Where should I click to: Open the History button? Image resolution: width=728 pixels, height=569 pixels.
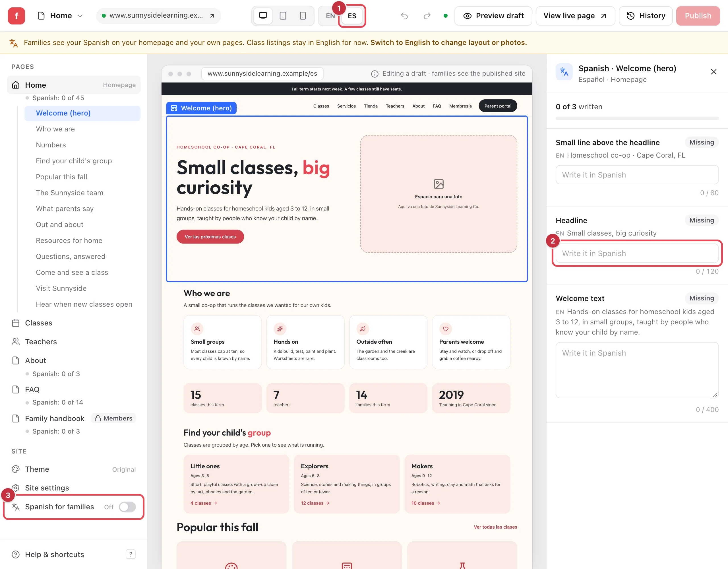646,16
